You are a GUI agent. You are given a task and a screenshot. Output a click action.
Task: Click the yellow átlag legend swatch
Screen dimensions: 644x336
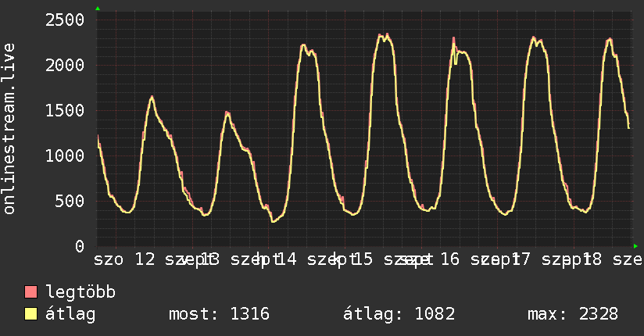point(30,313)
